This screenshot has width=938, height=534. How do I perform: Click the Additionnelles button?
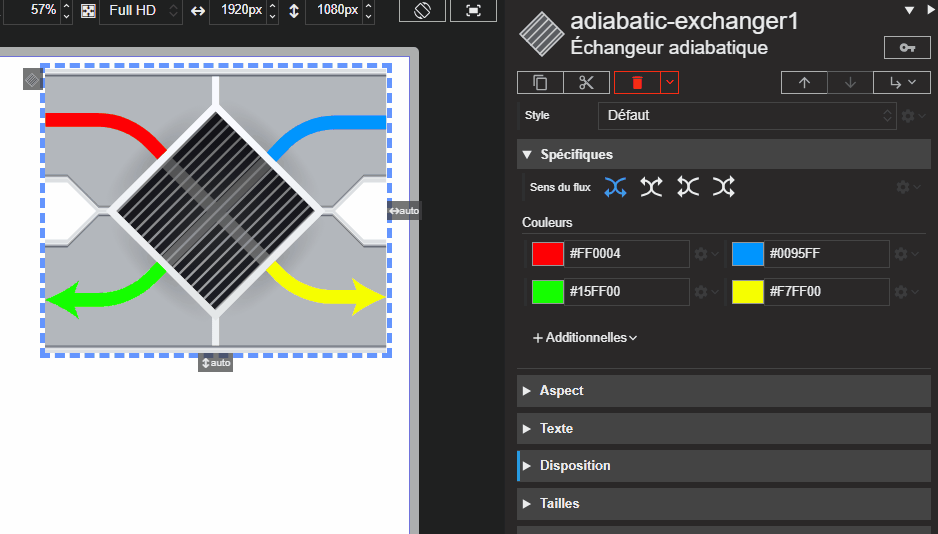click(x=585, y=338)
